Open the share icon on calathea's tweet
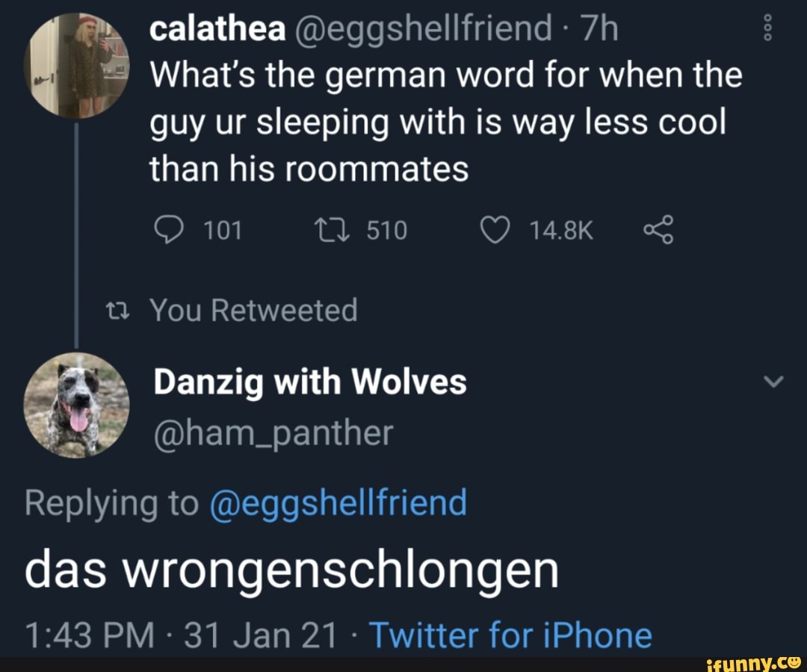 658,229
